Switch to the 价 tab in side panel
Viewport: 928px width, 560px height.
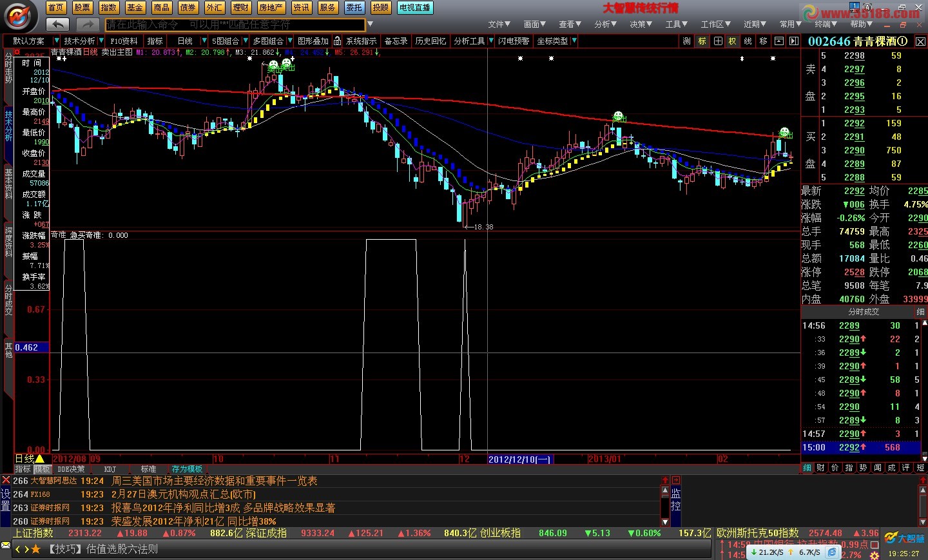(x=835, y=468)
